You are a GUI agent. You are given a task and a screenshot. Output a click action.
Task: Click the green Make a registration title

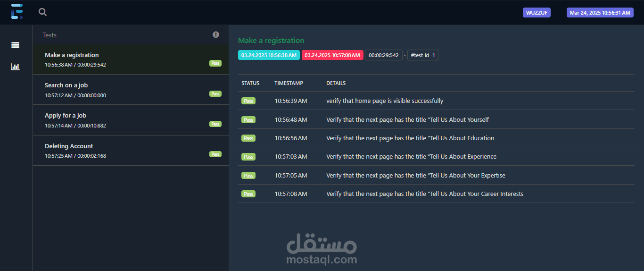pos(271,41)
